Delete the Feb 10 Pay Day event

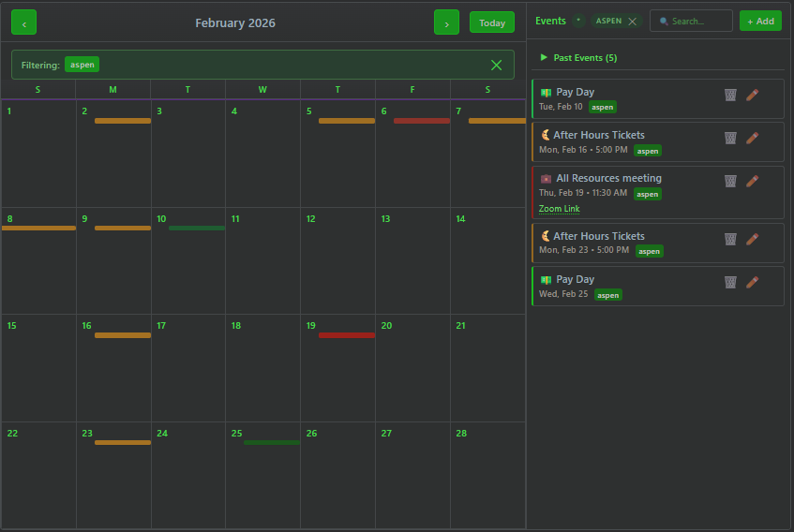730,95
